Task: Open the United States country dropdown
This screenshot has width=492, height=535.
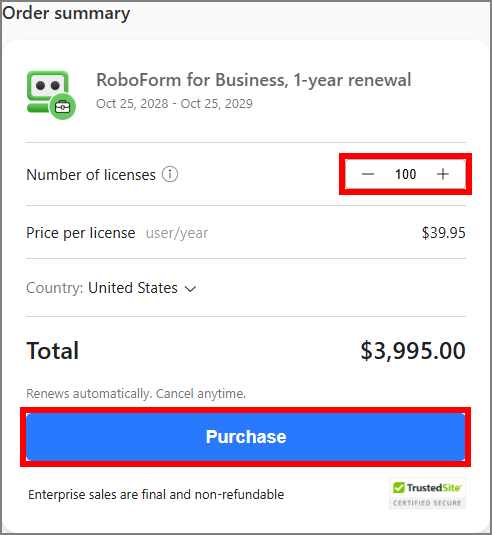Action: 142,288
